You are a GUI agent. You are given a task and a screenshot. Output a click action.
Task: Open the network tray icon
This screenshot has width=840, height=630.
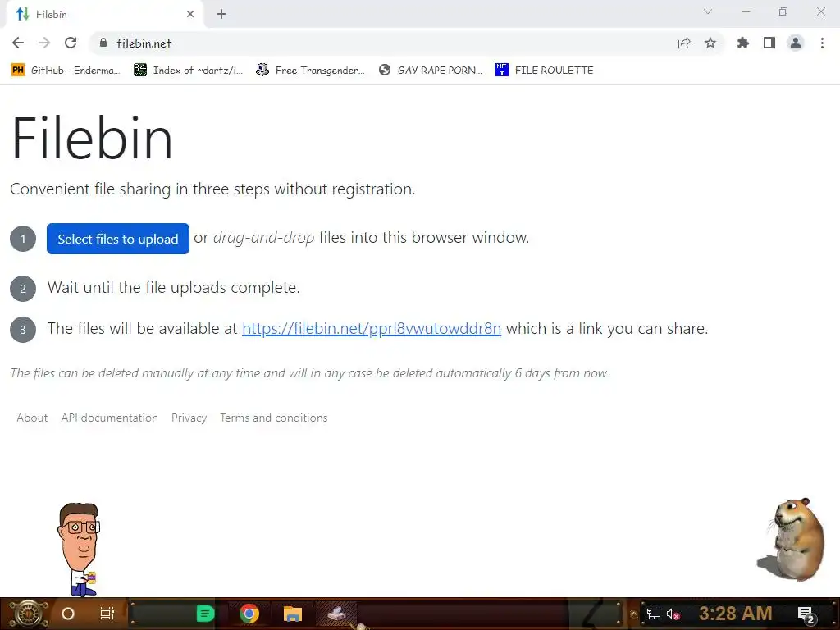654,614
